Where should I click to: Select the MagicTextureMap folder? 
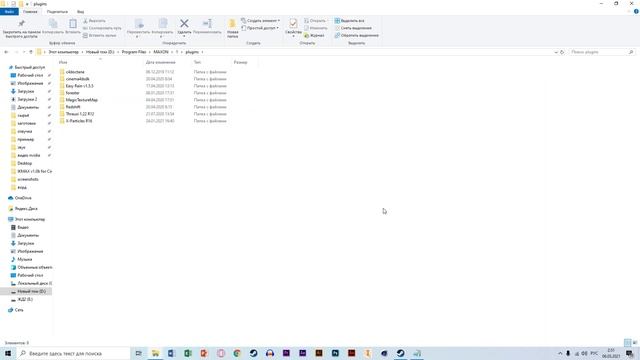82,100
